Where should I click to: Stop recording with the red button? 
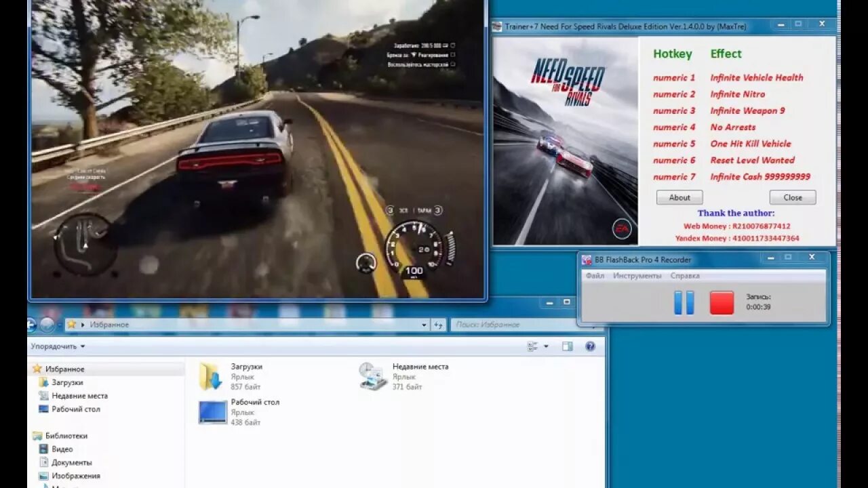722,302
